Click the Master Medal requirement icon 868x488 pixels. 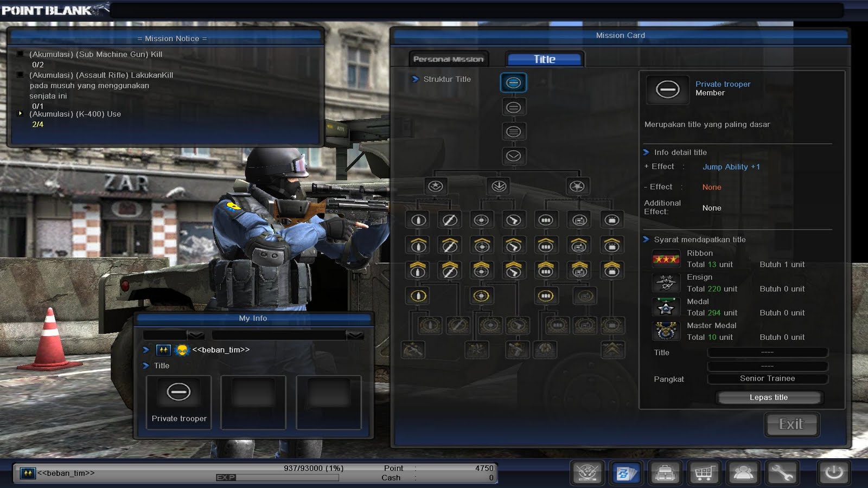pos(666,331)
